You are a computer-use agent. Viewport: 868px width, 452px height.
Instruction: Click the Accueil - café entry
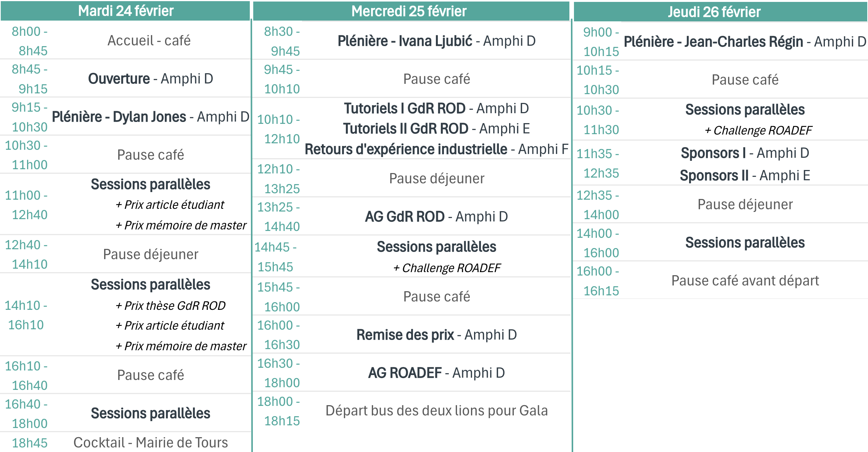149,40
